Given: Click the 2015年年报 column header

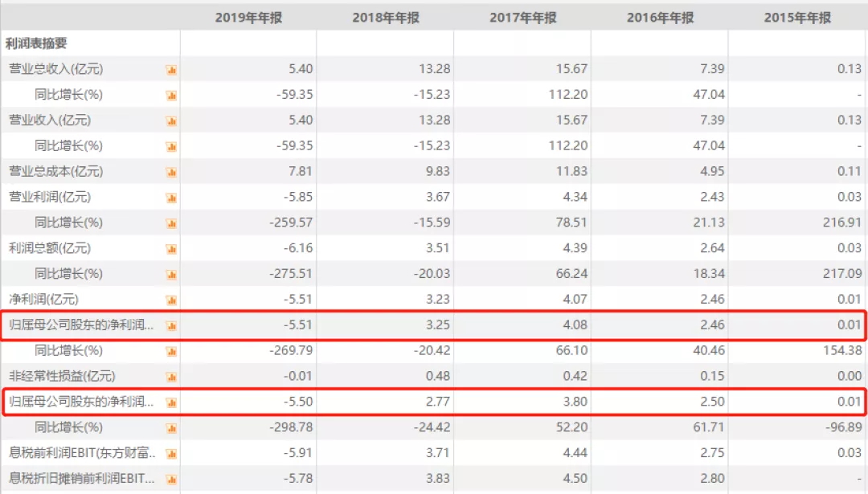Looking at the screenshot, I should pyautogui.click(x=797, y=18).
